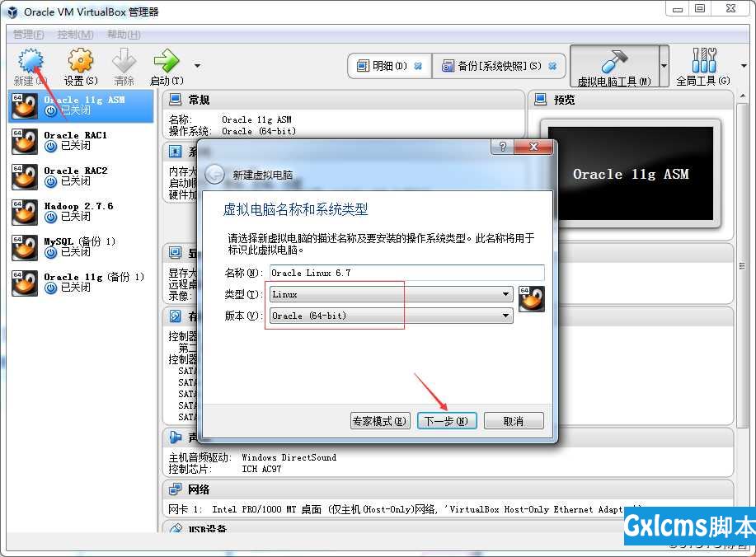Open 全局工具 (Global Tools)
756x557 pixels.
703,67
